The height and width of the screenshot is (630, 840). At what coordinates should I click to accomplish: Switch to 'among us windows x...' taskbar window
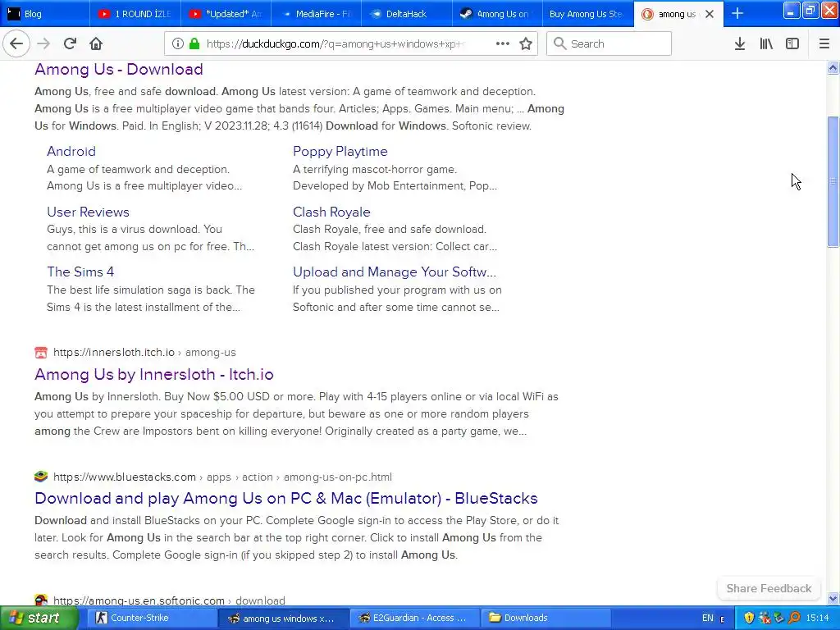coord(283,618)
